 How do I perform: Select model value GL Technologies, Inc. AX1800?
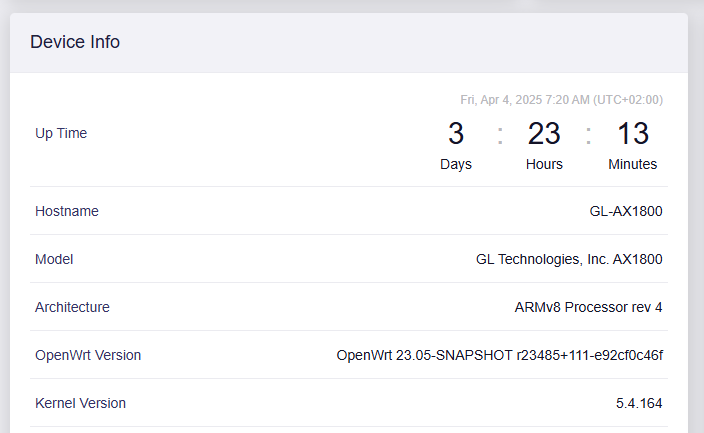pos(569,259)
